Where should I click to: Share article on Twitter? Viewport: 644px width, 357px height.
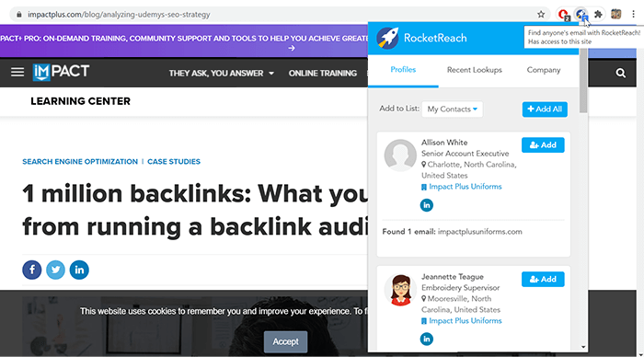coord(55,270)
